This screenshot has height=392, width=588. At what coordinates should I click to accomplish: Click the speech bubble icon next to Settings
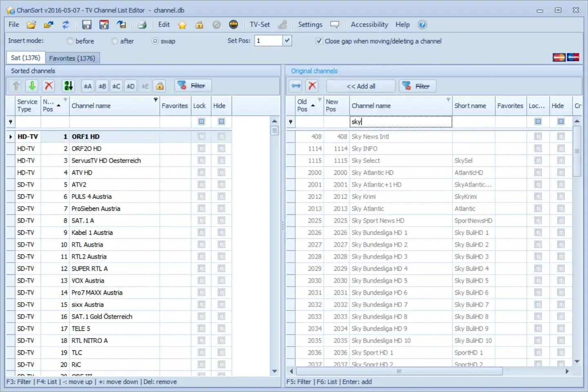(334, 25)
